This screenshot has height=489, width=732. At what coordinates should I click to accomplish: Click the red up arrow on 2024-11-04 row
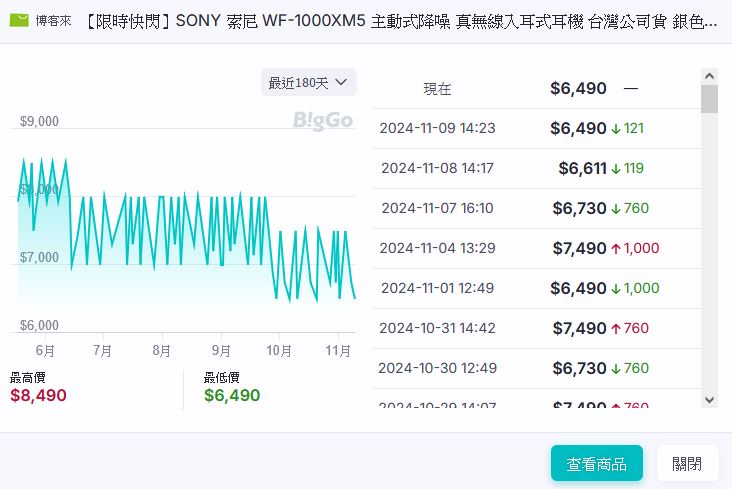coord(616,248)
